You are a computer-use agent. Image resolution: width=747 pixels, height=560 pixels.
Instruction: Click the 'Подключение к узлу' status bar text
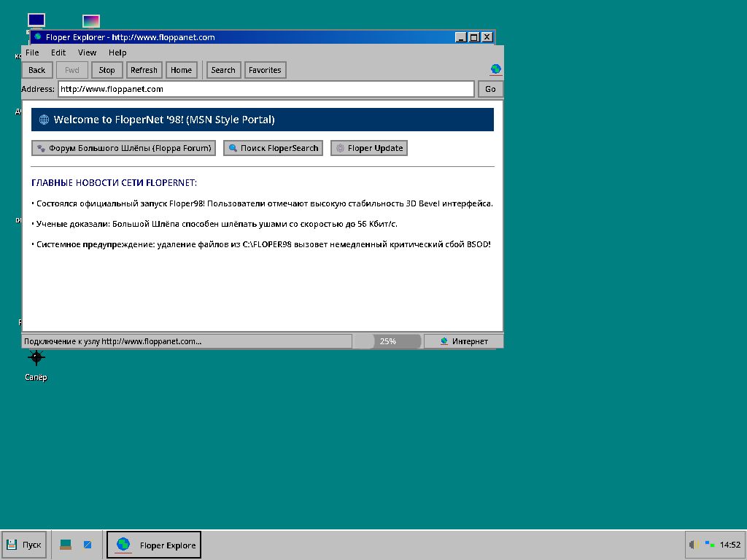[x=113, y=341]
